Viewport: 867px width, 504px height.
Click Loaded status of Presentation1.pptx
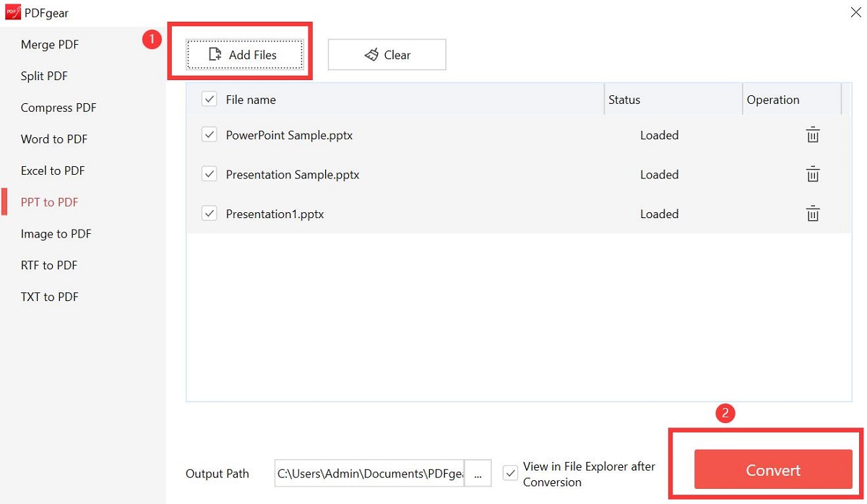[x=659, y=214]
